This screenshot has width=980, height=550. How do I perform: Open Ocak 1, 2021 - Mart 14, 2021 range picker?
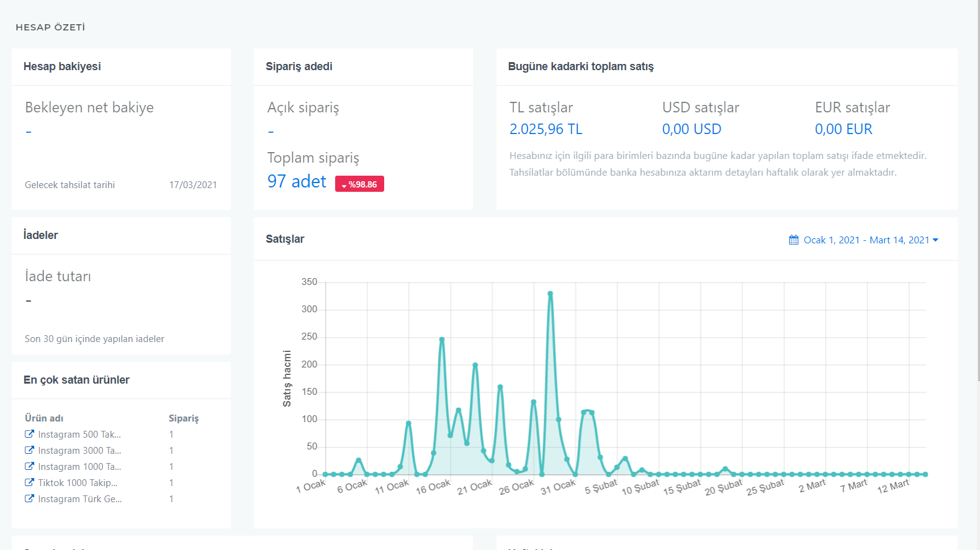pyautogui.click(x=864, y=240)
